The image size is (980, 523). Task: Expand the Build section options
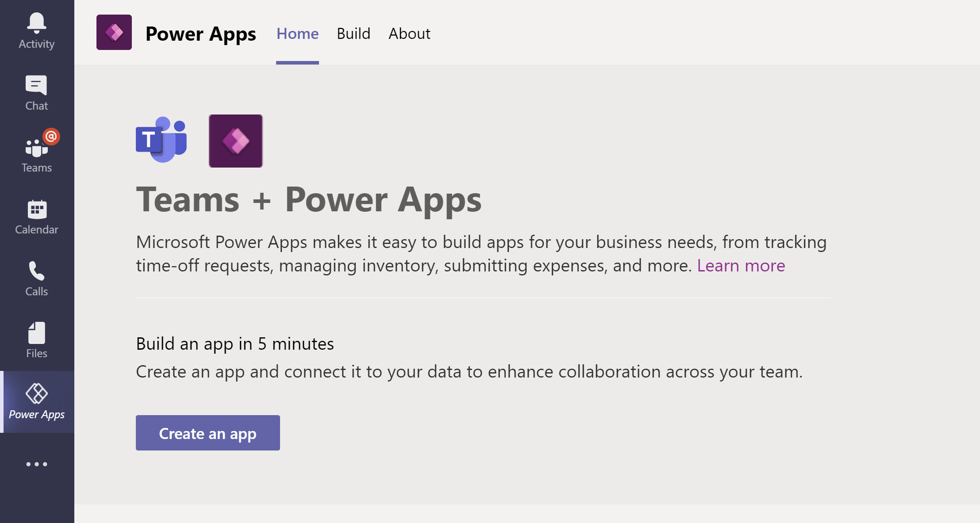(x=353, y=34)
